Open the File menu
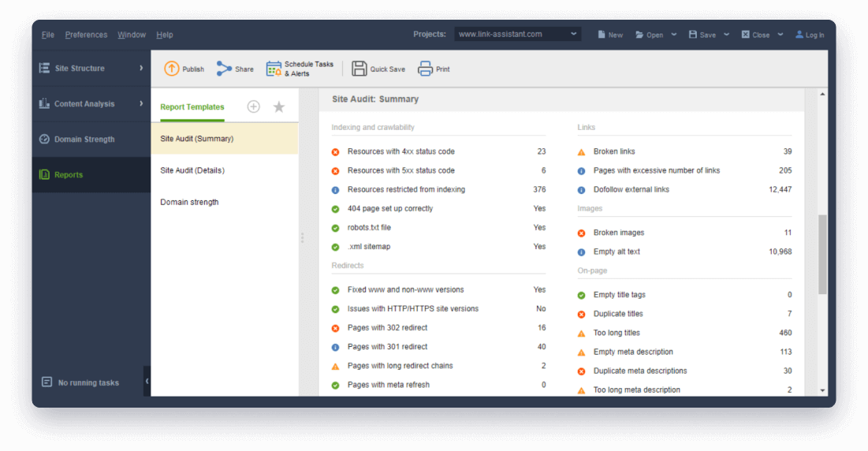The image size is (868, 451). click(47, 35)
